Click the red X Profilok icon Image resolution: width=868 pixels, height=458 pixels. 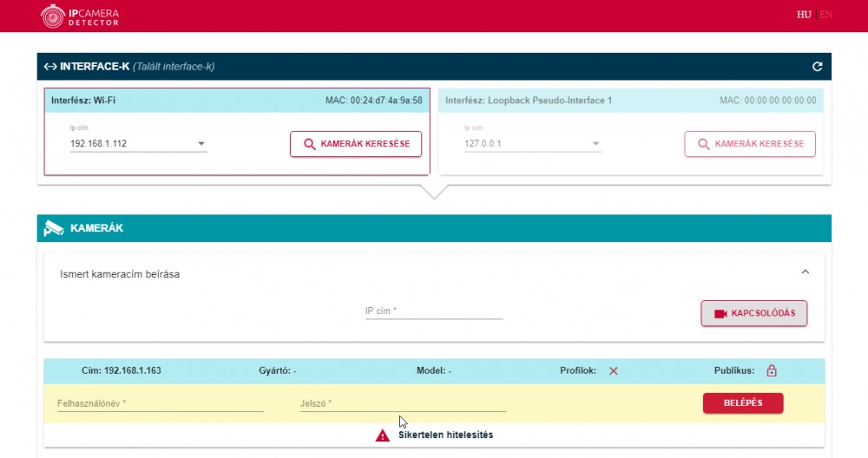tap(613, 370)
